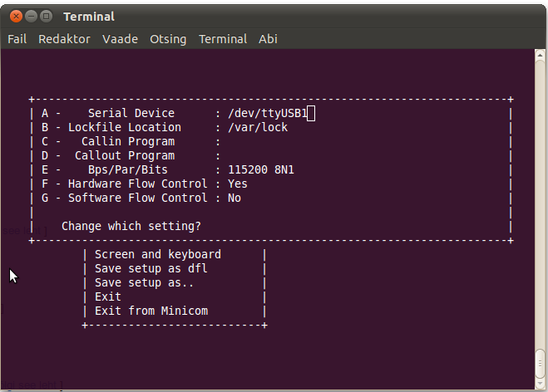
Task: Choose Save setup as dfl
Action: pyautogui.click(x=151, y=269)
